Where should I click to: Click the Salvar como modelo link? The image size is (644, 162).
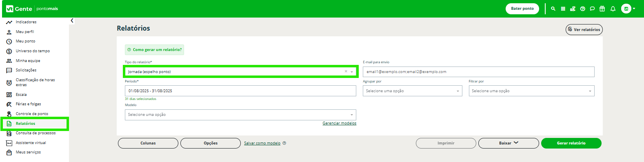(262, 143)
